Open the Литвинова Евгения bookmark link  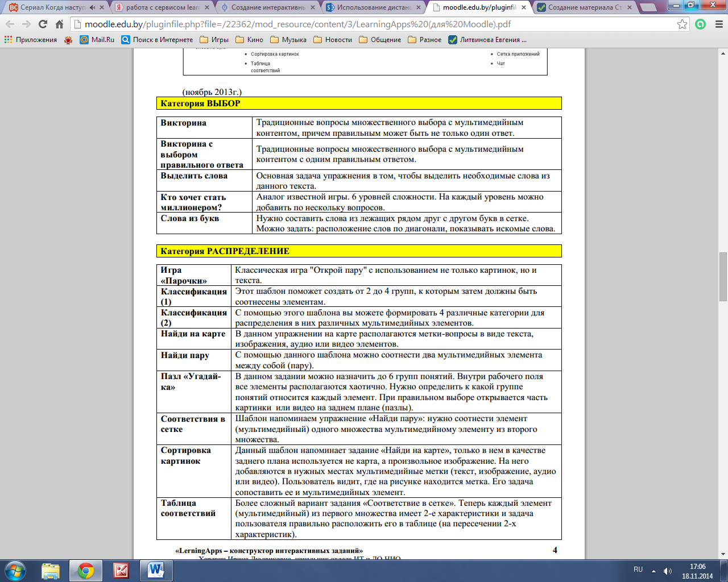pos(487,40)
